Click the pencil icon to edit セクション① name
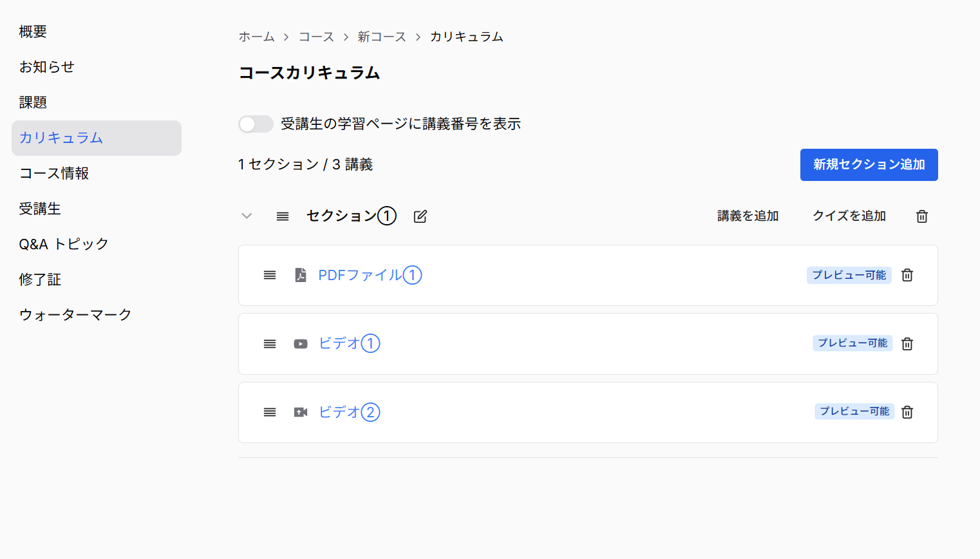The width and height of the screenshot is (980, 559). pyautogui.click(x=420, y=216)
